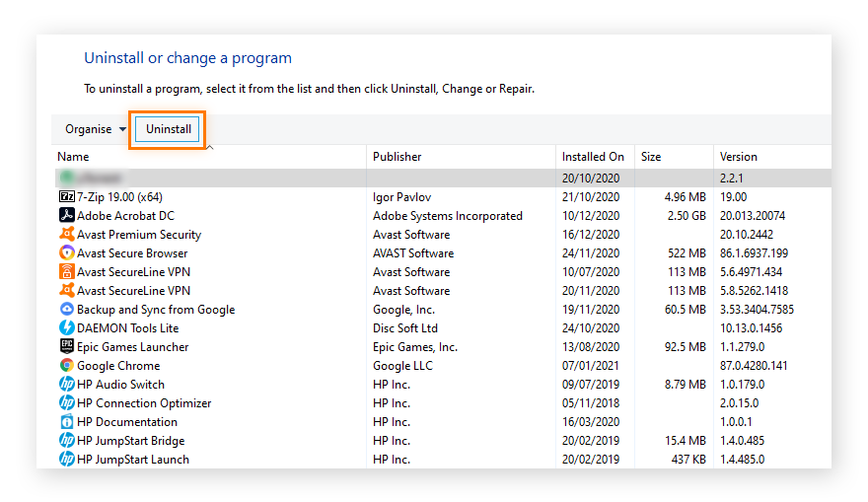Select Avast Secure Browser entry
This screenshot has width=868, height=502.
pyautogui.click(x=443, y=252)
